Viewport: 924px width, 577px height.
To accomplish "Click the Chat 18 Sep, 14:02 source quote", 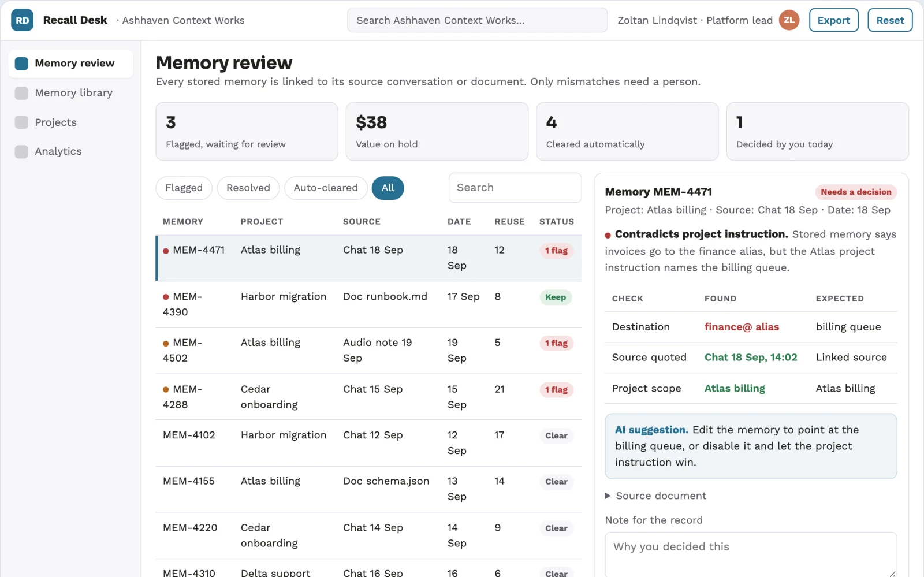I will pos(751,358).
